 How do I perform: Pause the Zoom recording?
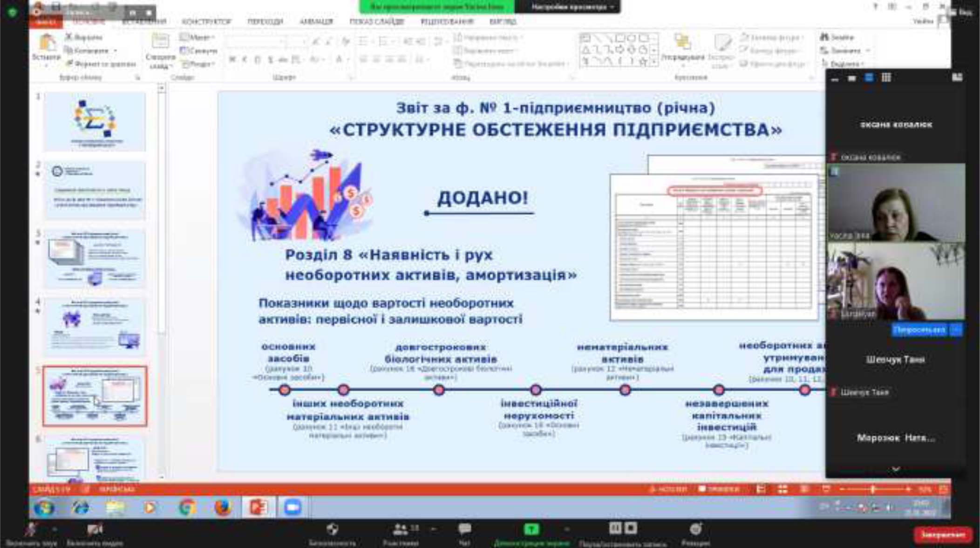pyautogui.click(x=615, y=528)
